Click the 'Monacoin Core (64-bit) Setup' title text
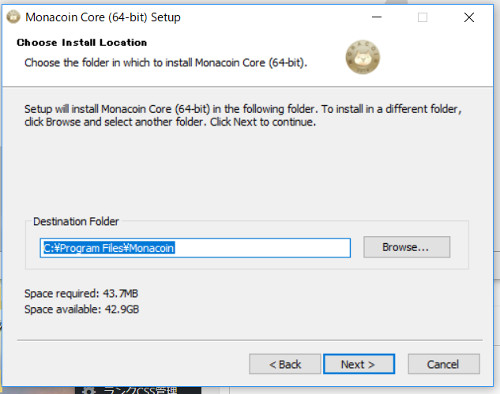 [x=103, y=17]
